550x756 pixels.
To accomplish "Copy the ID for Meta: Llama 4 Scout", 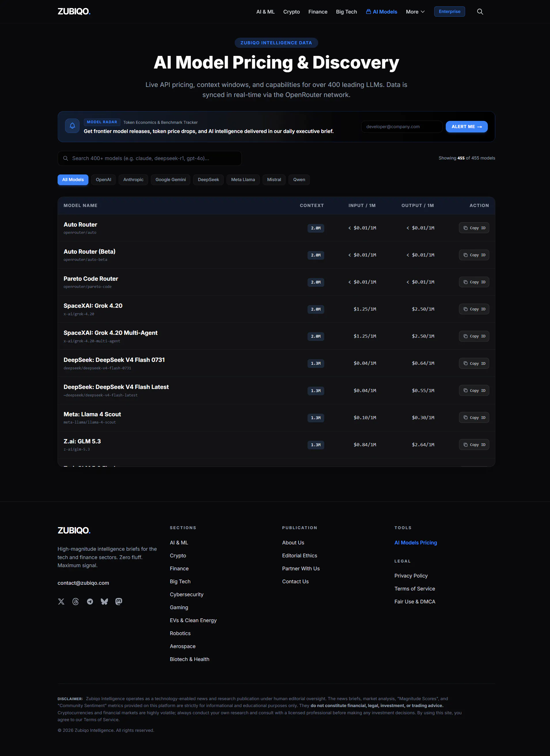I will (474, 417).
